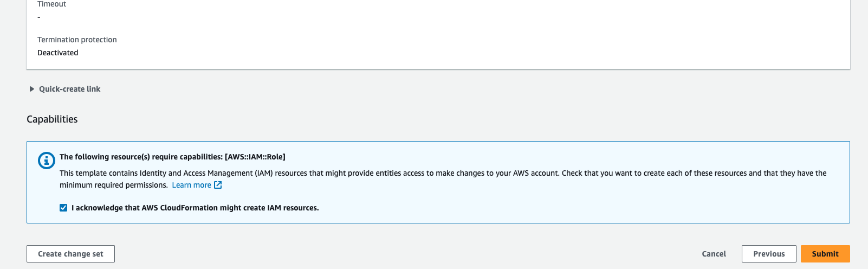Screen dimensions: 868x269
Task: Click the info icon in the capabilities alert
Action: (x=47, y=161)
